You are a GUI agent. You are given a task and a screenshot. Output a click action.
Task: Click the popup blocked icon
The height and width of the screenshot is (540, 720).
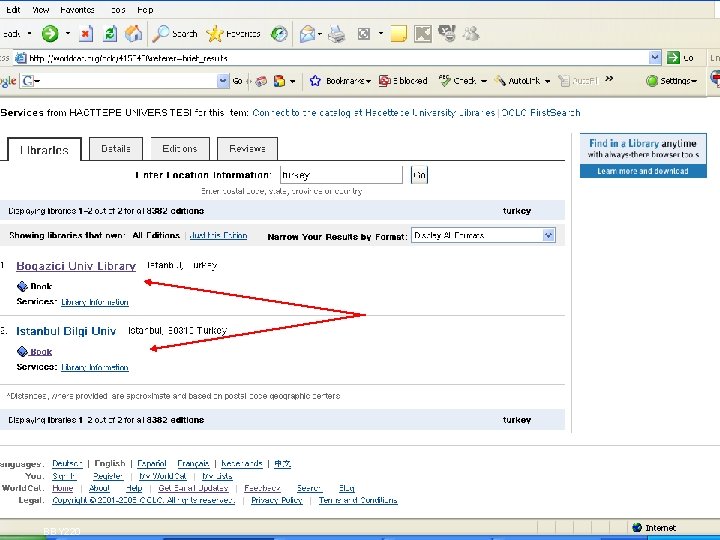point(384,81)
